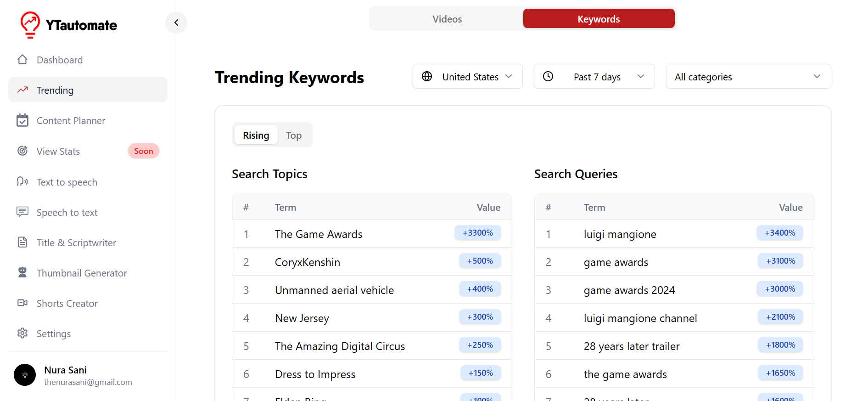Screen dimensions: 868x401
Task: Click the Settings gear icon
Action: (22, 333)
